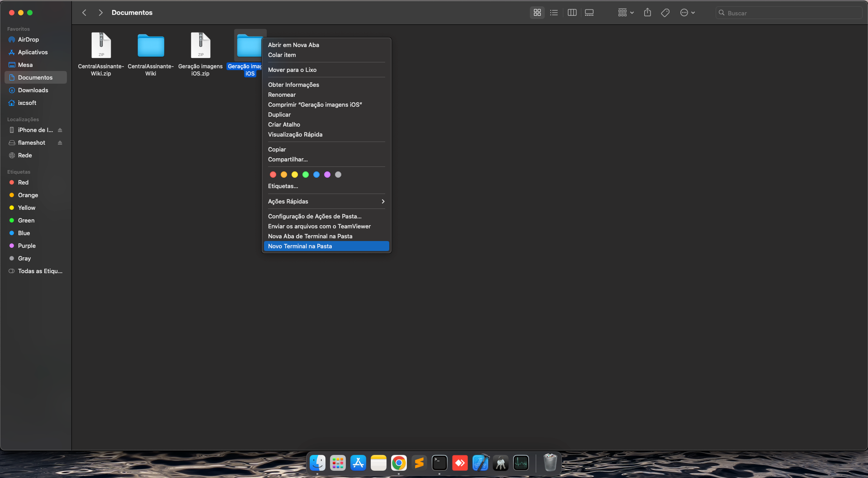
Task: Choose Comprimir "Geração imagens iOS"
Action: coord(326,105)
